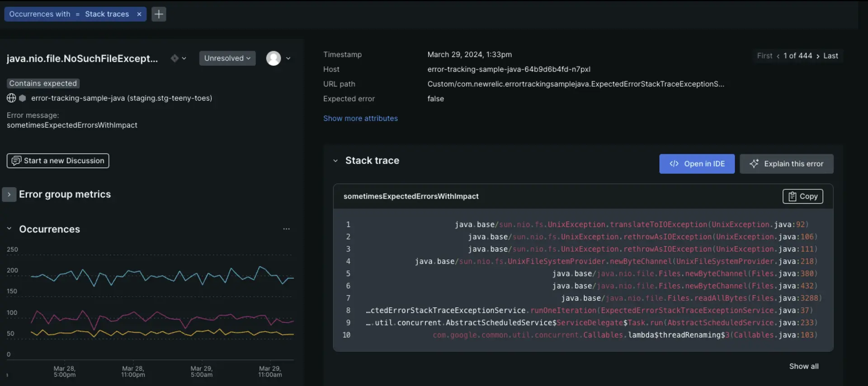Click Explain this error AI button
The height and width of the screenshot is (386, 868).
tap(786, 164)
